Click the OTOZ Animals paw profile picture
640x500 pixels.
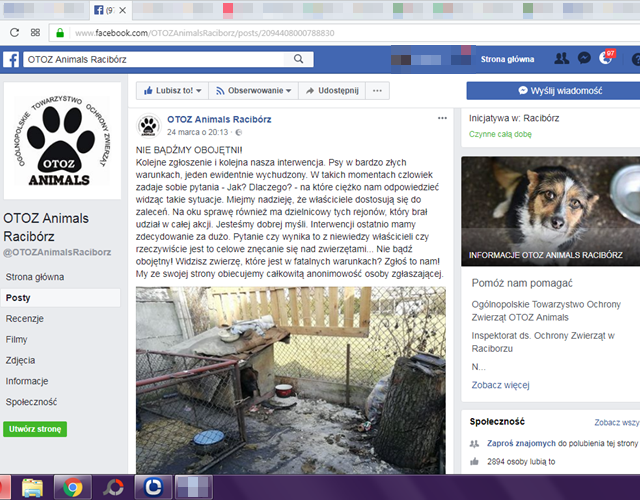coord(62,141)
